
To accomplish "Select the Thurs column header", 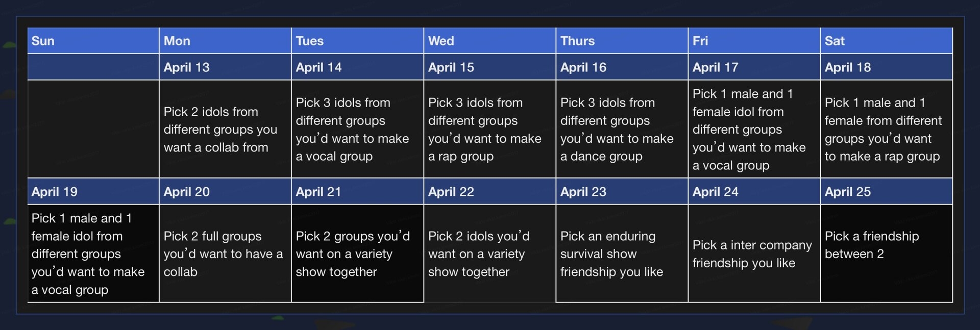I will (x=622, y=41).
